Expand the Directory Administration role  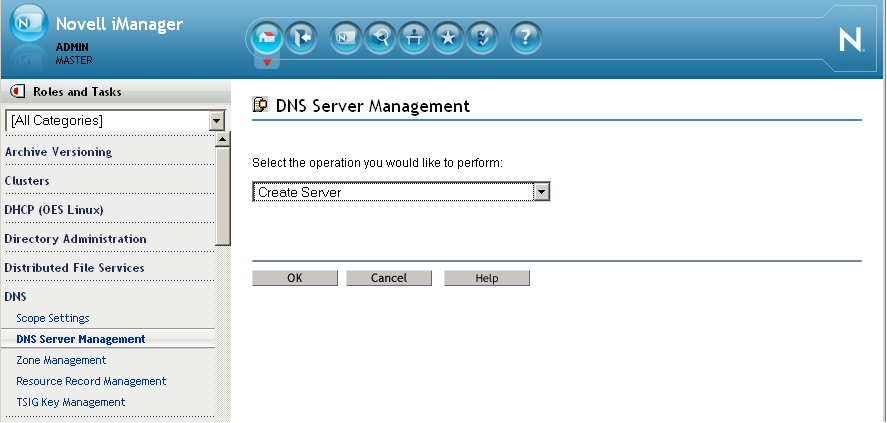tap(75, 239)
